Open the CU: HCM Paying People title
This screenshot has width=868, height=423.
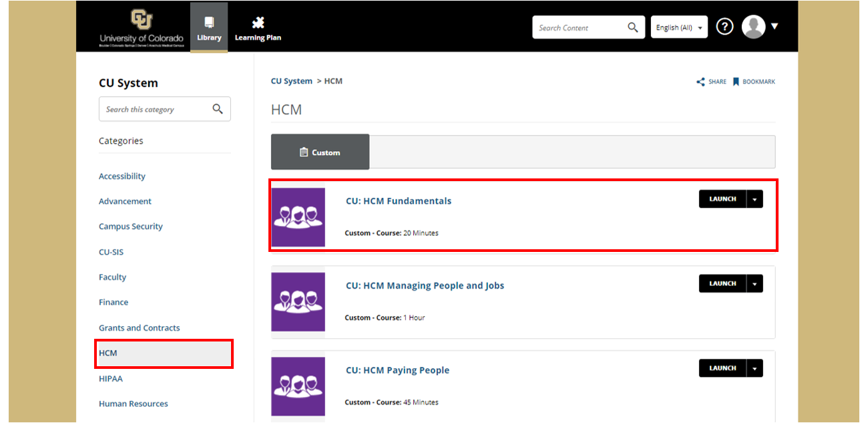click(397, 370)
